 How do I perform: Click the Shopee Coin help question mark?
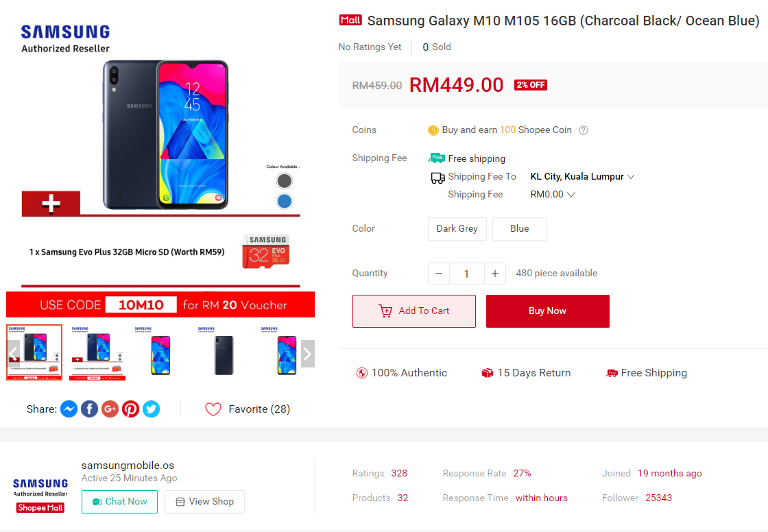tap(584, 130)
